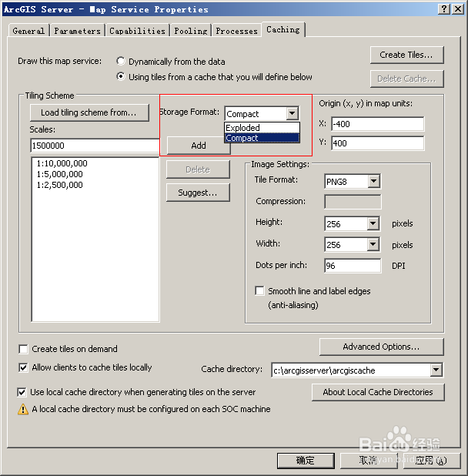This screenshot has height=476, width=468.
Task: Choose Exploded from storage format list
Action: tap(262, 128)
